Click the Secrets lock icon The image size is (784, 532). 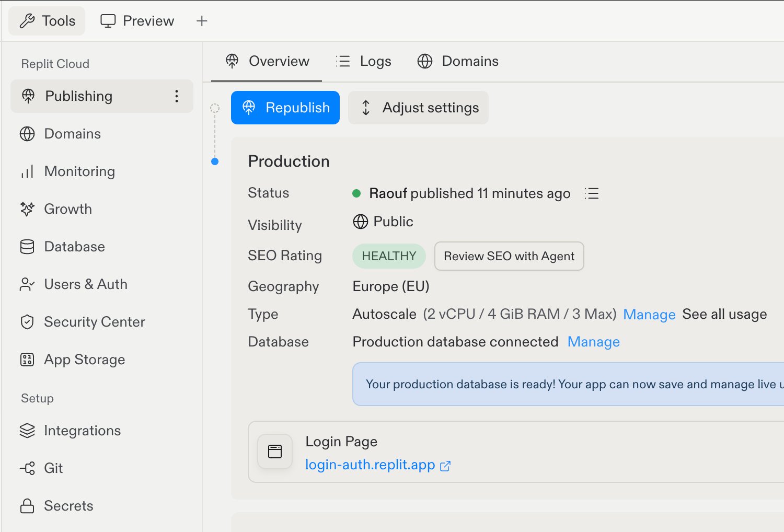point(27,506)
